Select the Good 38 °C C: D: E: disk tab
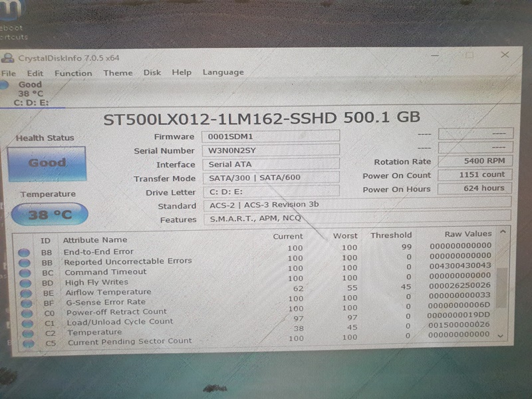The width and height of the screenshot is (532, 399). coord(31,94)
